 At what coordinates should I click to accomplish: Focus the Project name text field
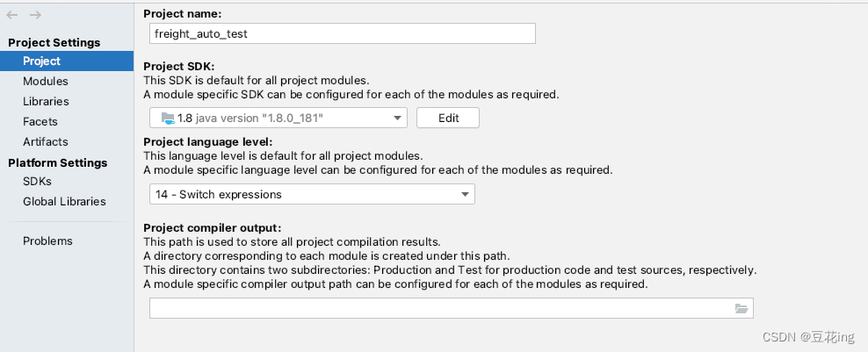click(343, 33)
